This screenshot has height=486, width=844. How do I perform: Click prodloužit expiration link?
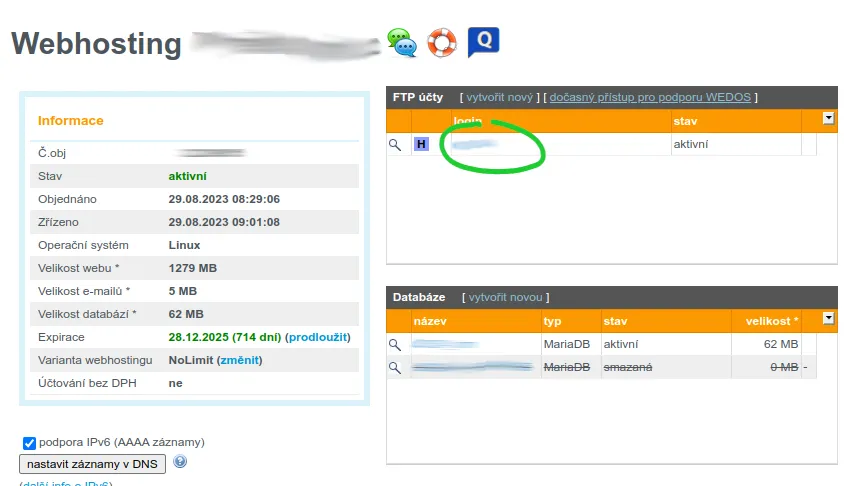(318, 337)
